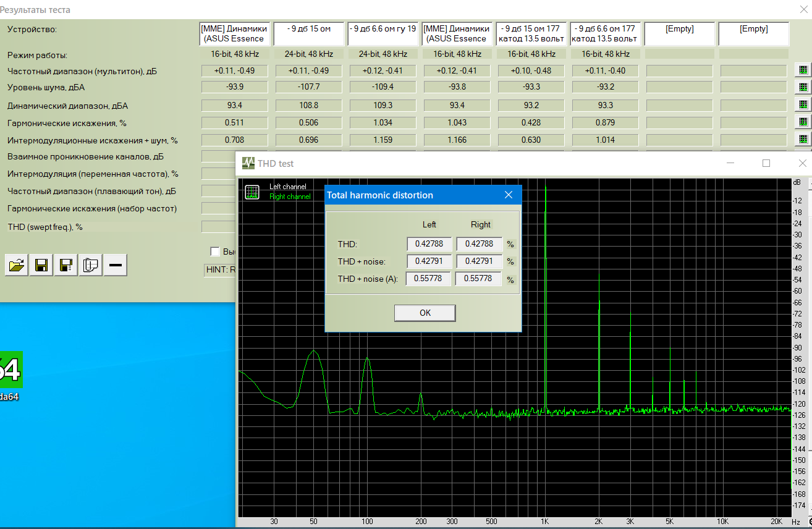Viewport: 812px width, 529px height.
Task: Click the 'Left channel' legend label
Action: coord(288,187)
